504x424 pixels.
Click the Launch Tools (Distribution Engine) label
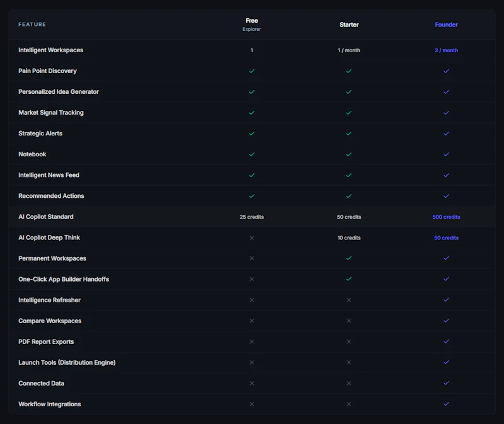pos(67,362)
